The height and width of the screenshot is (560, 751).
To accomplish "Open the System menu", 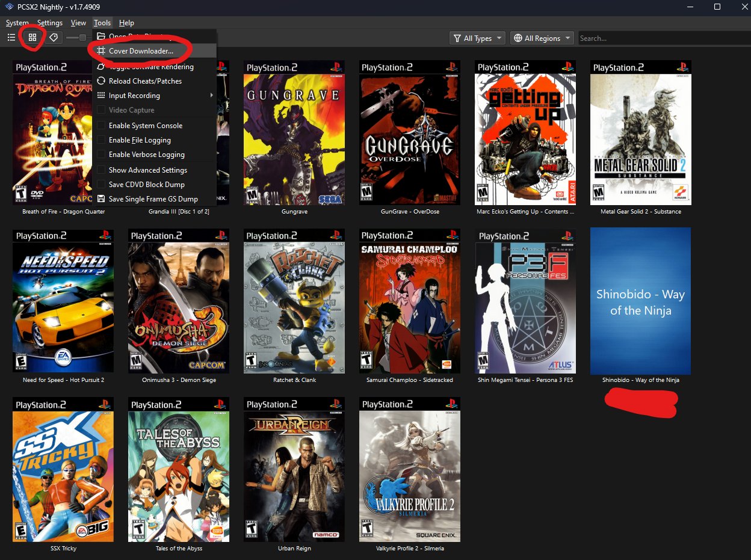I will coord(17,23).
